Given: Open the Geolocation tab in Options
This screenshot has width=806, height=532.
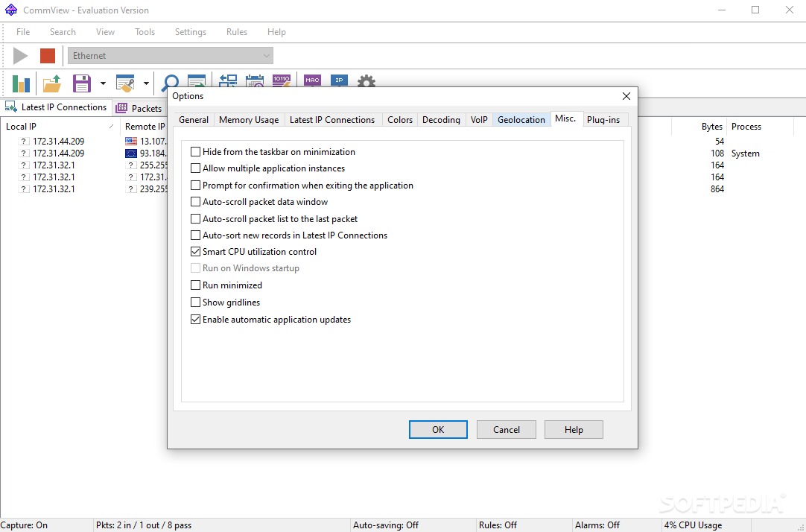Looking at the screenshot, I should (521, 120).
